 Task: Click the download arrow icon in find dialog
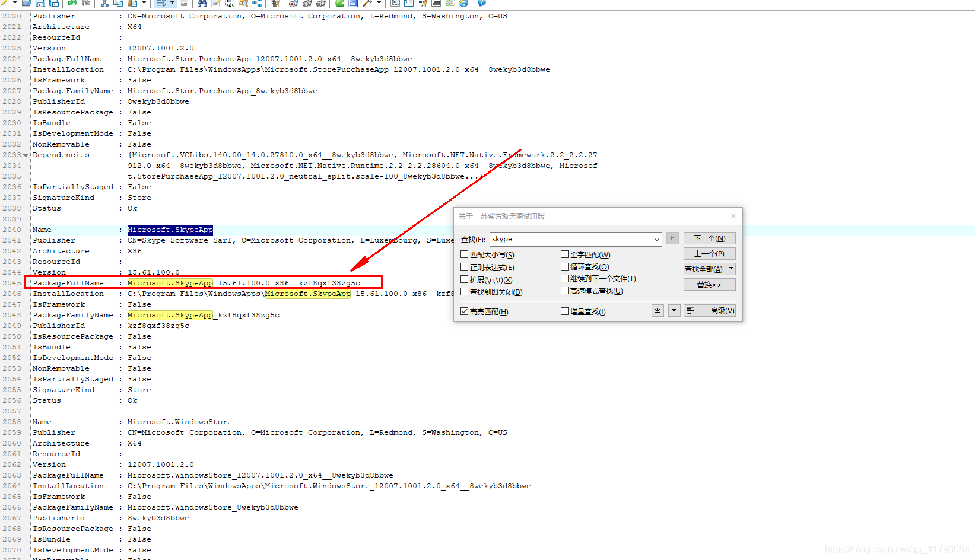click(658, 310)
